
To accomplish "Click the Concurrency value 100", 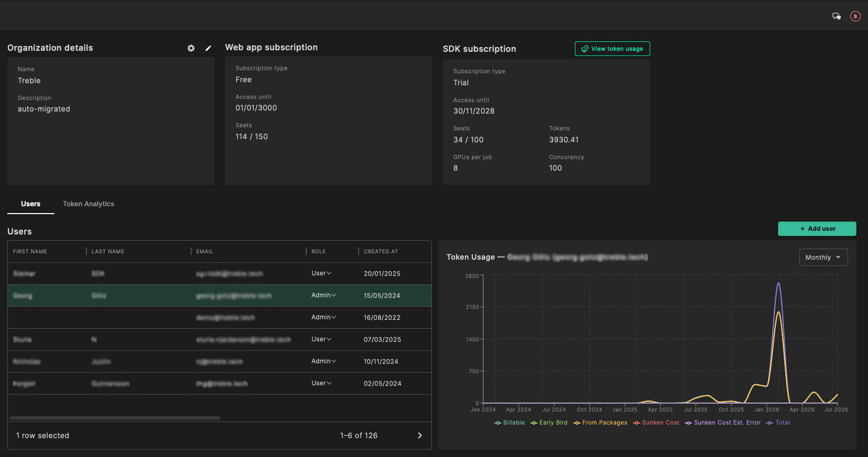I will pyautogui.click(x=555, y=168).
